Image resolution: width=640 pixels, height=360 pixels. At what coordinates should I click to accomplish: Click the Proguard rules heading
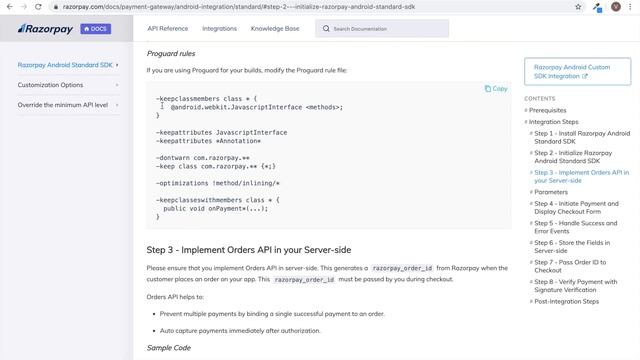click(x=171, y=53)
